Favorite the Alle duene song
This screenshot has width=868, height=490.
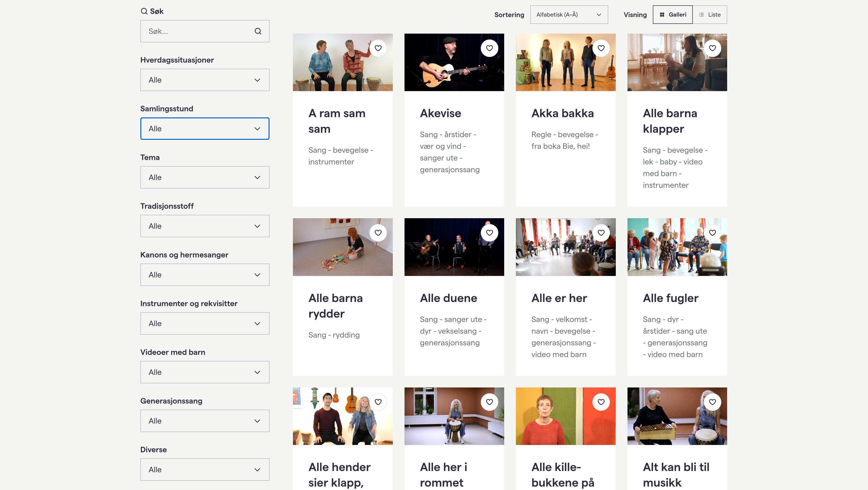point(489,233)
